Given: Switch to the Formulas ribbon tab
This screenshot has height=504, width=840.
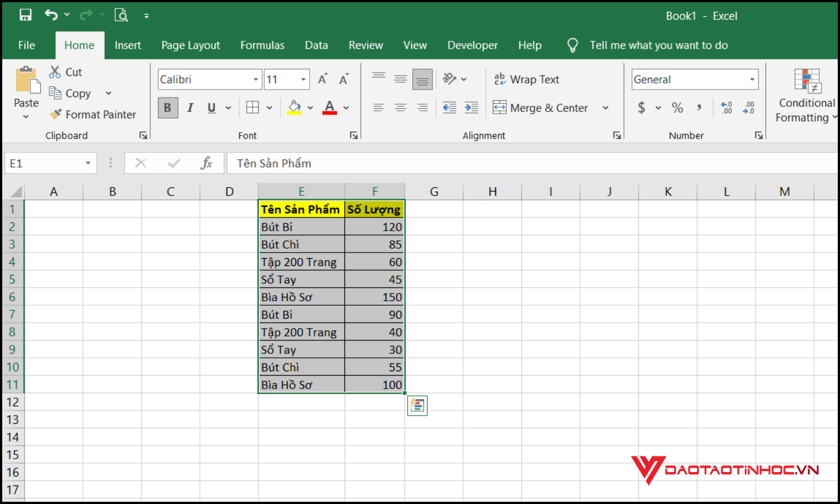Looking at the screenshot, I should click(x=262, y=45).
